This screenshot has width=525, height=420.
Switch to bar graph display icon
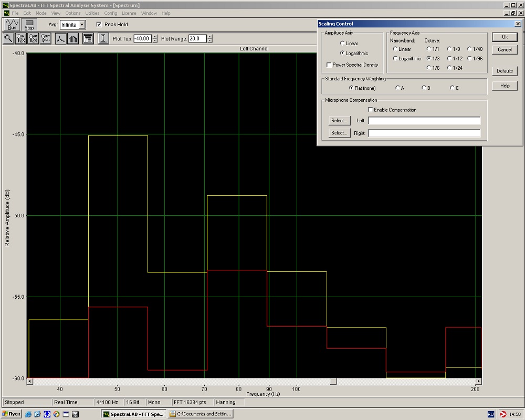(x=73, y=38)
